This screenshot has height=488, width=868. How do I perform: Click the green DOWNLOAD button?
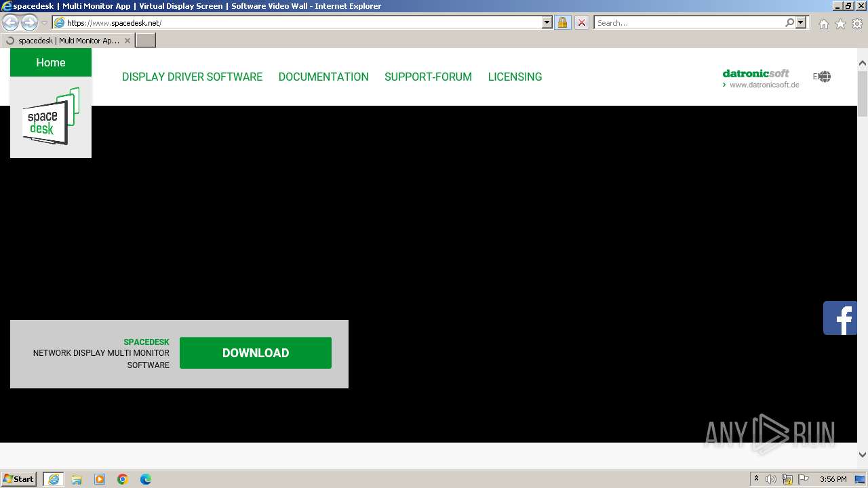pos(256,352)
